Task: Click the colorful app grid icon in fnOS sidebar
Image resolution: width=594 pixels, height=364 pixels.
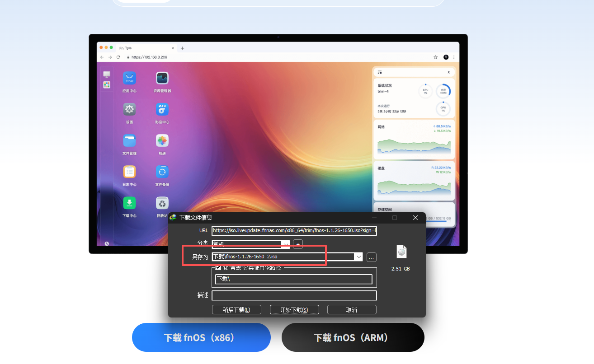Action: click(107, 84)
